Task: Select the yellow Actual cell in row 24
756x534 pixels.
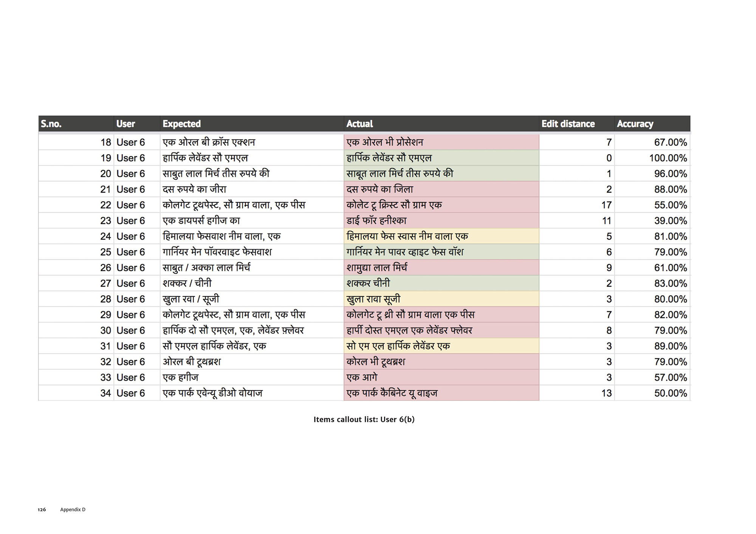Action: pos(441,236)
